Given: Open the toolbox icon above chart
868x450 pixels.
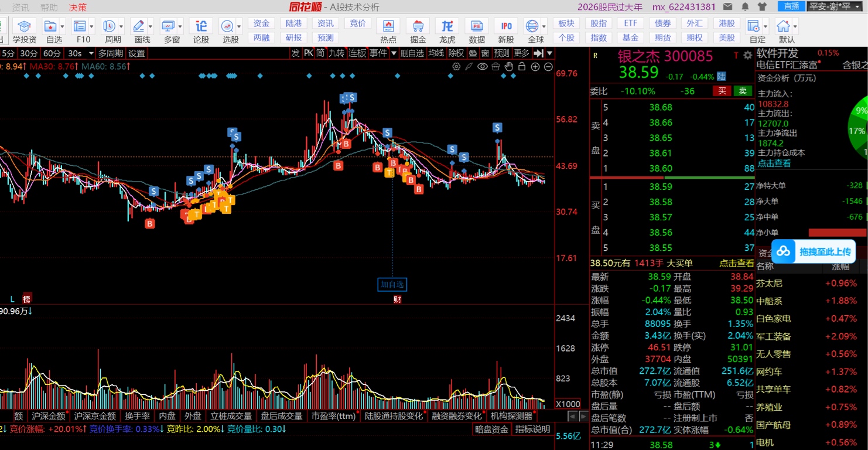Looking at the screenshot, I should 495,67.
